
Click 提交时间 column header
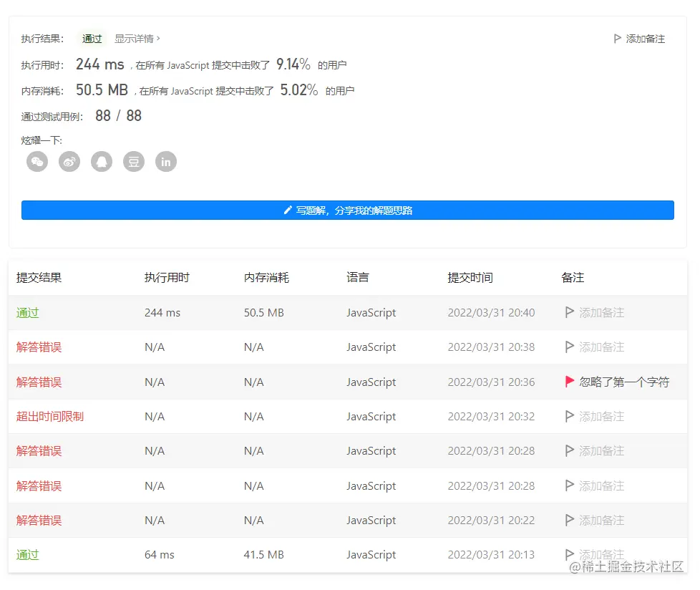470,277
